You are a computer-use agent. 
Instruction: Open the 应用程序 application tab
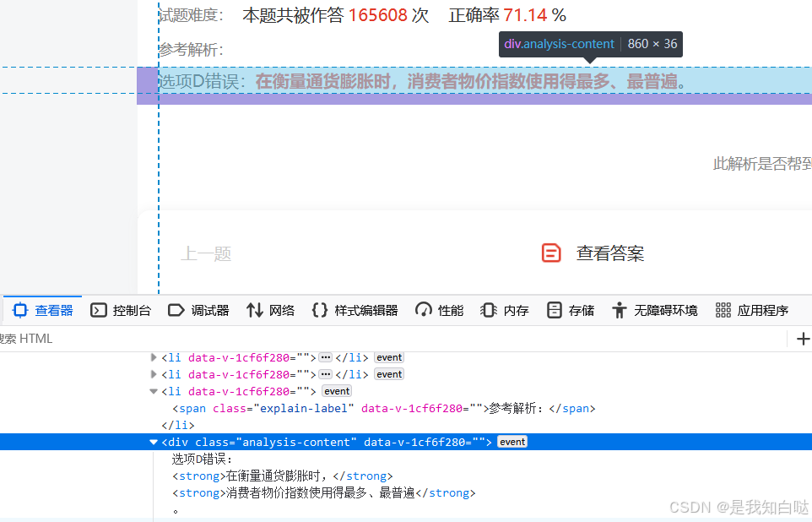point(751,311)
